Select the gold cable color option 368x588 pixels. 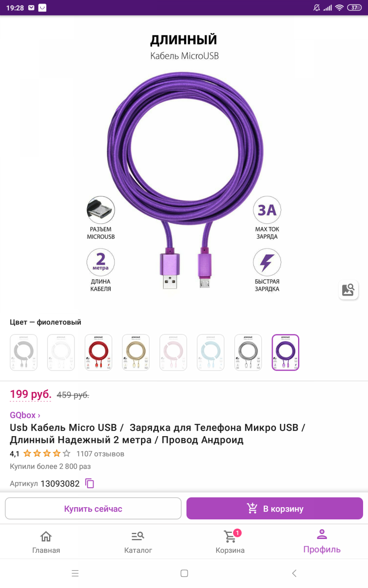136,352
